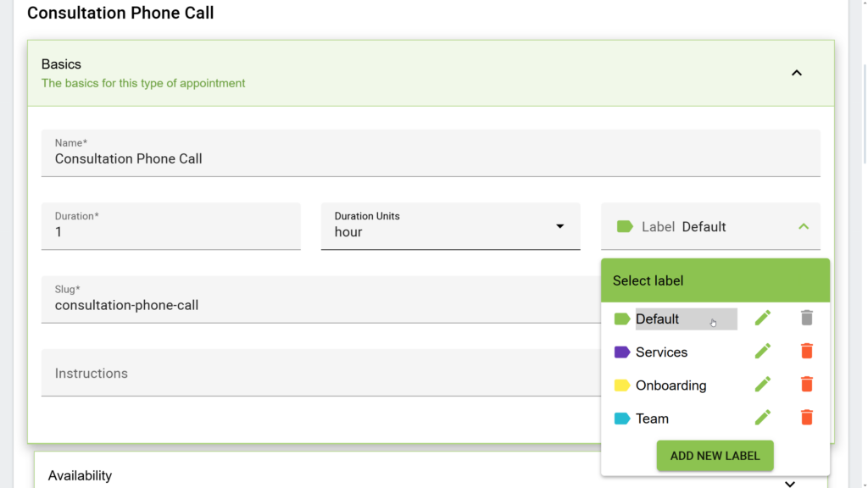This screenshot has width=868, height=488.
Task: Choose Team from the label list
Action: pos(652,418)
